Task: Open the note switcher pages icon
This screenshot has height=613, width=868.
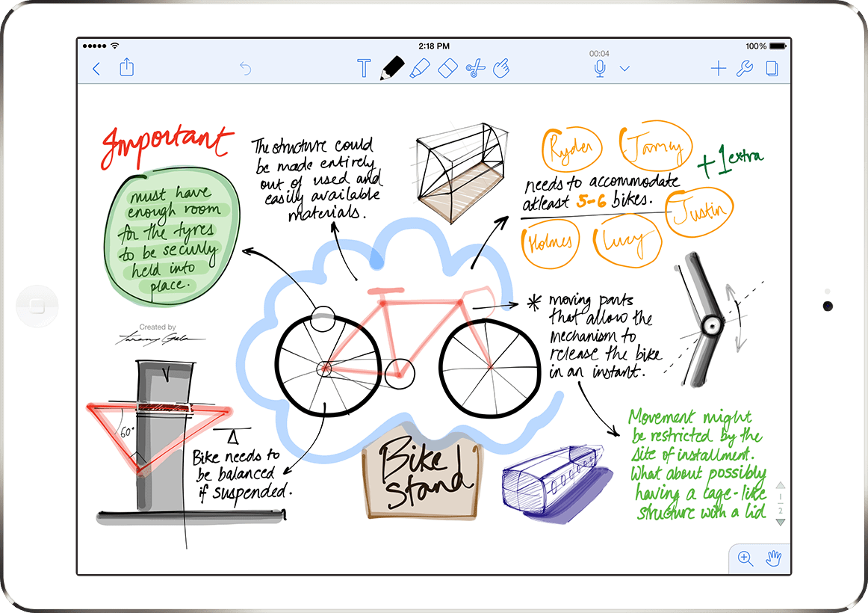Action: [x=770, y=67]
